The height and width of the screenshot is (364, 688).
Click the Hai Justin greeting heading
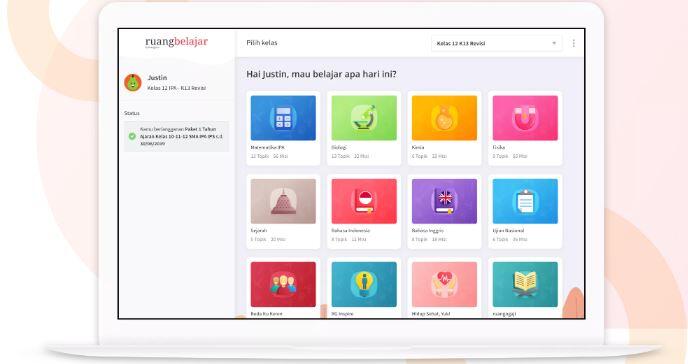[321, 74]
